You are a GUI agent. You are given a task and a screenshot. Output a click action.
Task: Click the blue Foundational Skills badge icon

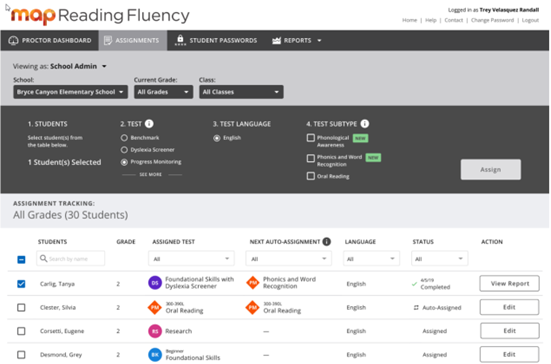click(155, 355)
